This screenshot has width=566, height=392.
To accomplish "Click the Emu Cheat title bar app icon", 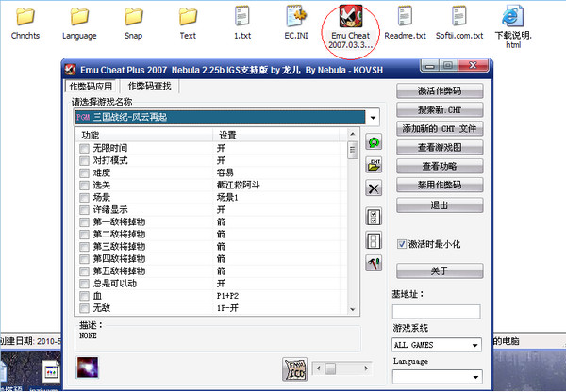I will [71, 69].
